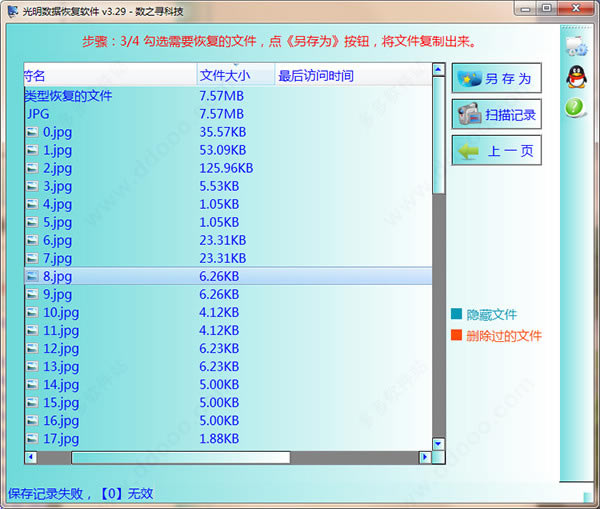The width and height of the screenshot is (600, 509).
Task: Select image icon beside 7.jpg
Action: [32, 258]
